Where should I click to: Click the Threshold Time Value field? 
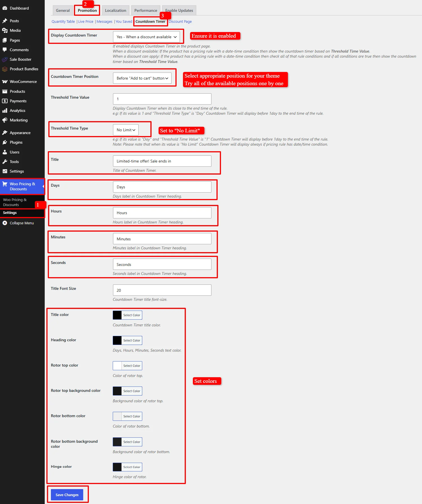click(162, 99)
